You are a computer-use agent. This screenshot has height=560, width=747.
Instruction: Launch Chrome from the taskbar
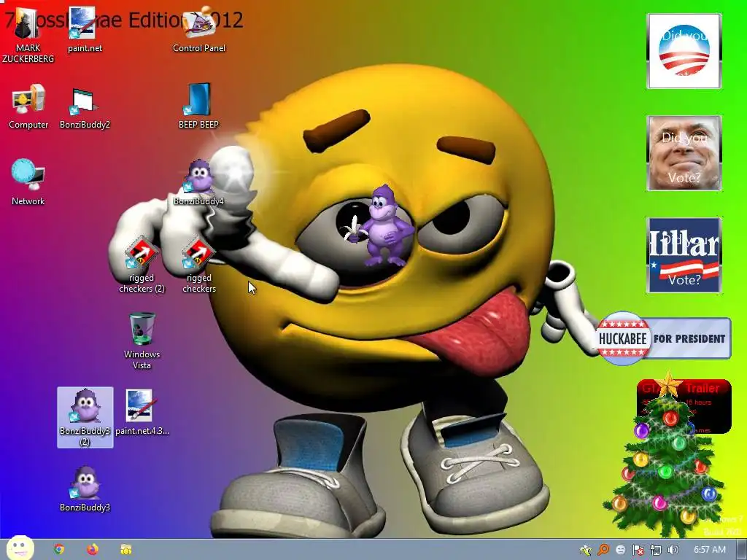[59, 550]
